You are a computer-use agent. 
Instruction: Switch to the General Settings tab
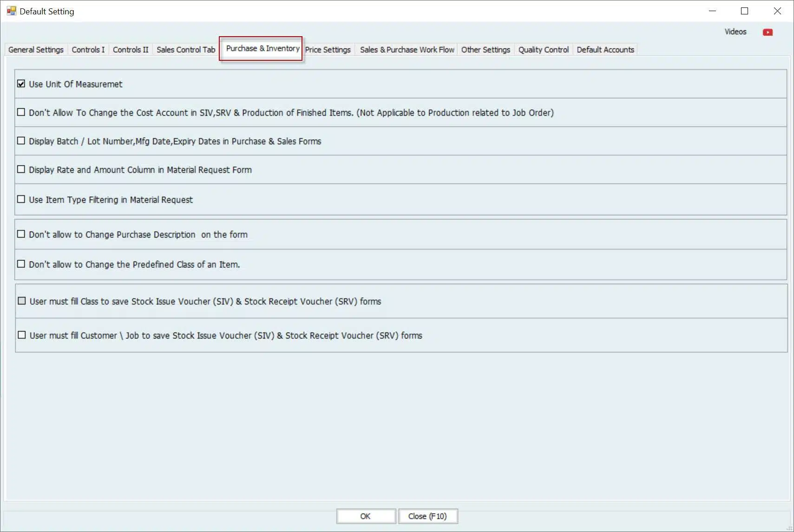click(x=36, y=50)
